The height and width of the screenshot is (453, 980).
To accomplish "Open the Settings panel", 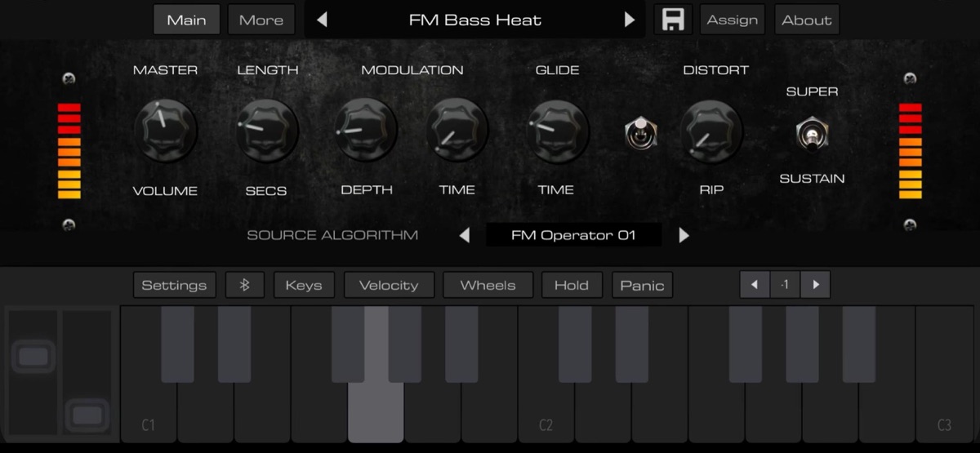I will coord(174,285).
